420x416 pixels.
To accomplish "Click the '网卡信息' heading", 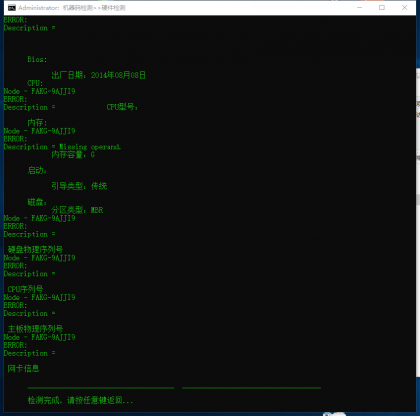I will pyautogui.click(x=23, y=368).
